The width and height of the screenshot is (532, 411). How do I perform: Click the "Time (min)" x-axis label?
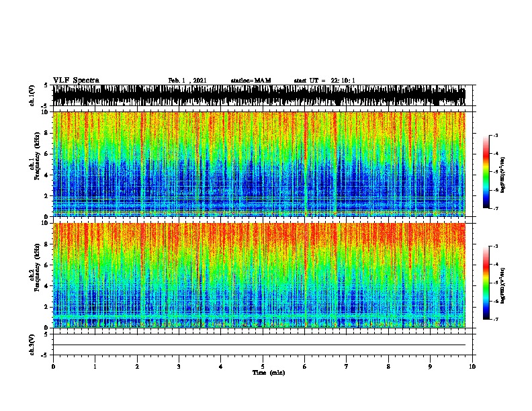269,373
